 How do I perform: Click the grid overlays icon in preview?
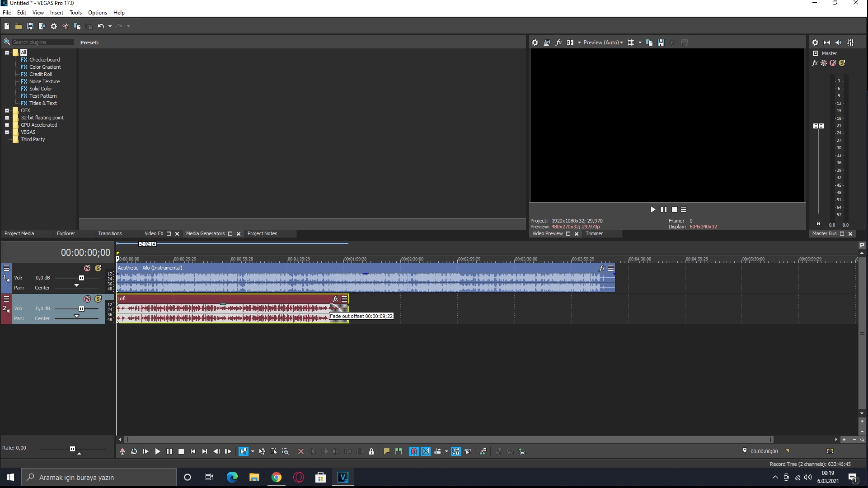[631, 43]
